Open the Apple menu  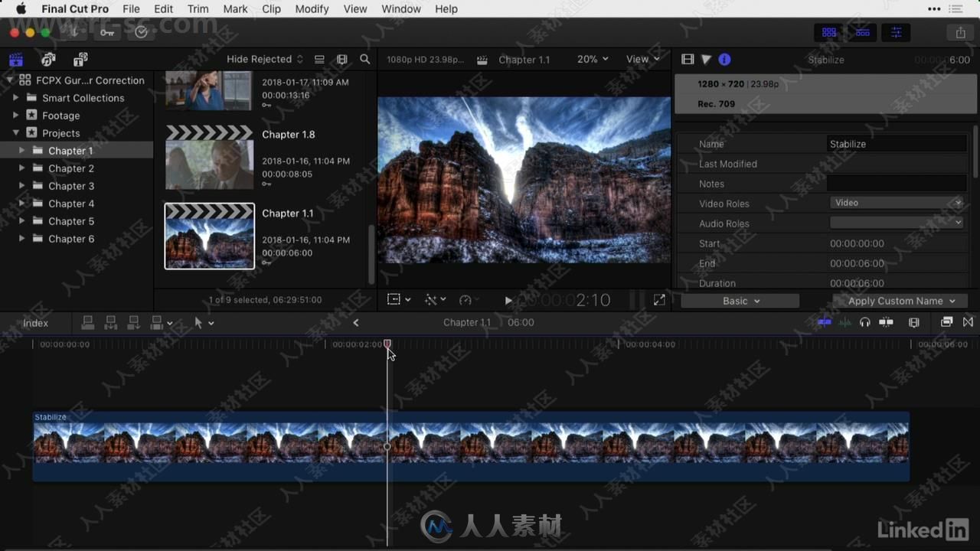coord(21,9)
